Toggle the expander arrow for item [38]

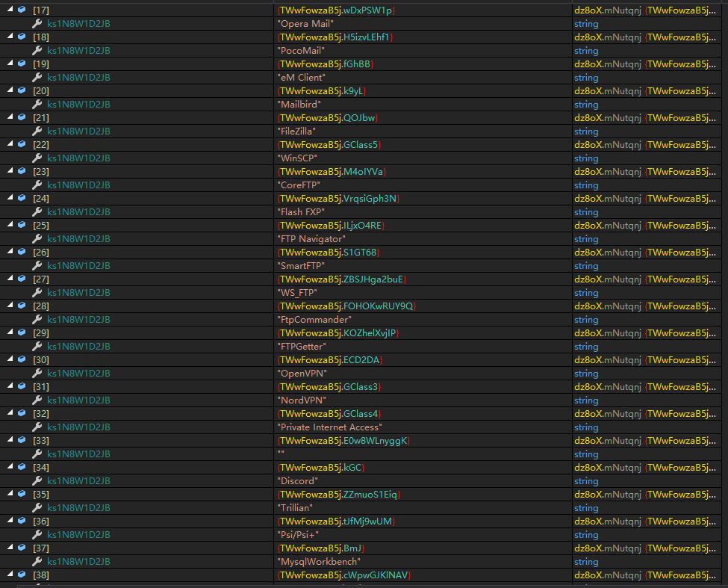[10, 575]
